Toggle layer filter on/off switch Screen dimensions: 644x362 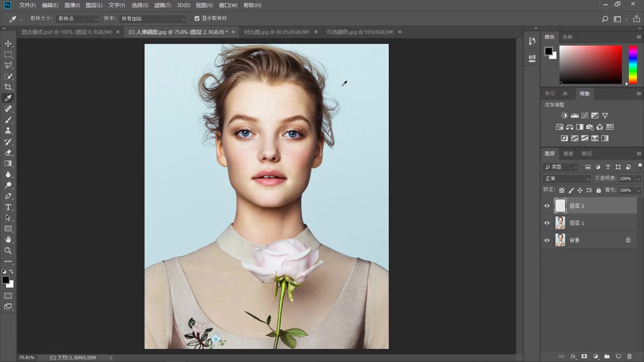(x=640, y=166)
